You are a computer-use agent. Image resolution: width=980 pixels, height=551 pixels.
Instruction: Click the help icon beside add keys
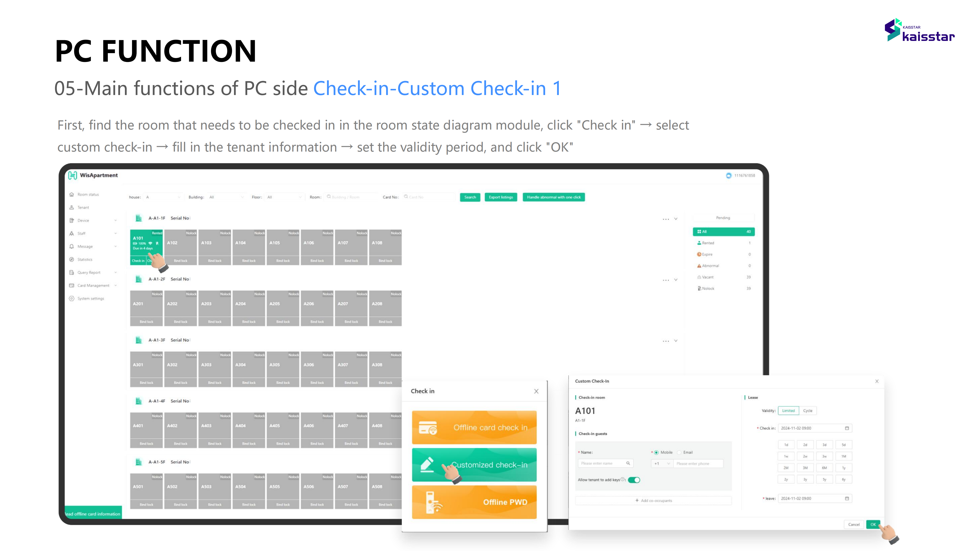coord(622,479)
